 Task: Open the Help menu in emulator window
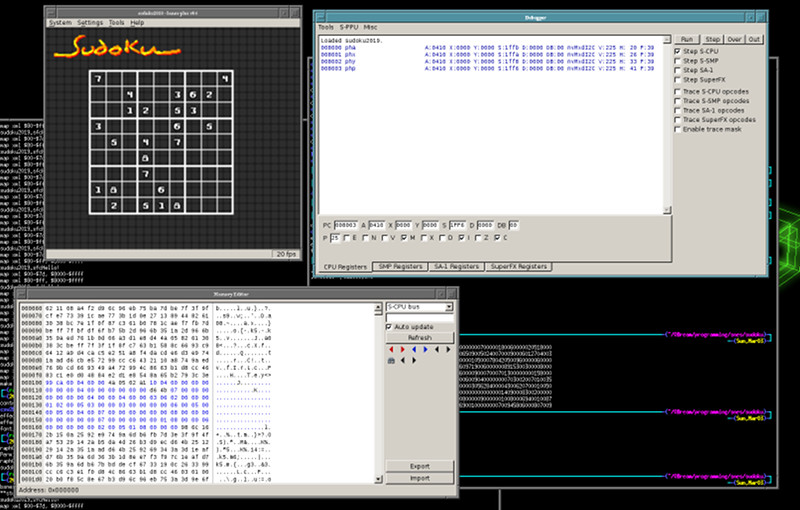(137, 23)
